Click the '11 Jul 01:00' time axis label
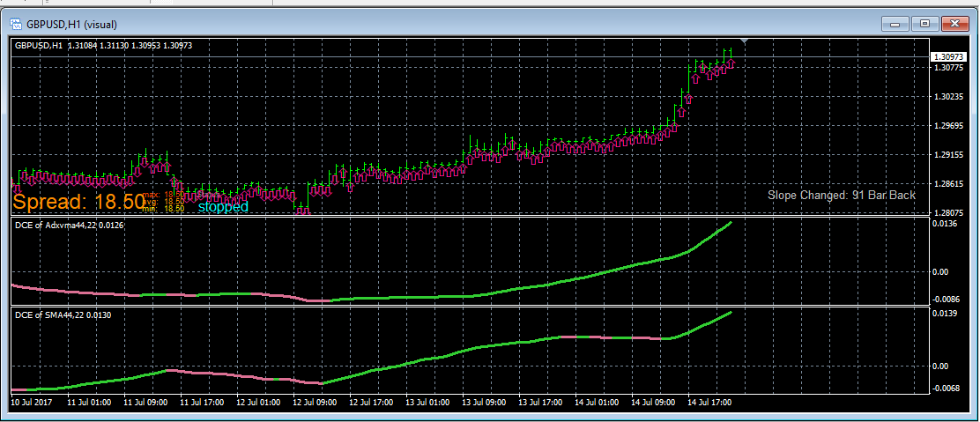This screenshot has height=422, width=980. coord(89,403)
